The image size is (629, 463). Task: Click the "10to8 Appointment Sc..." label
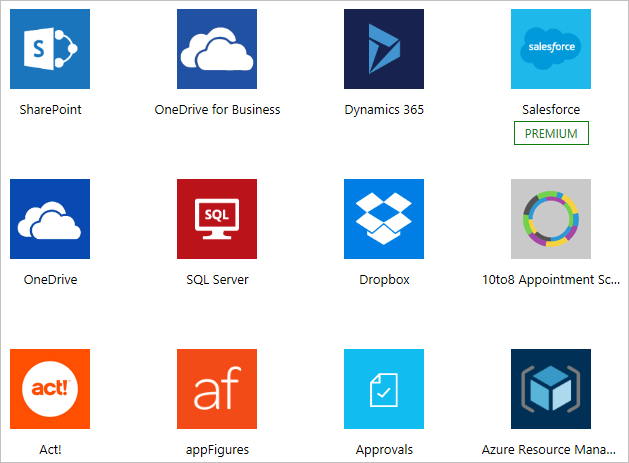551,280
